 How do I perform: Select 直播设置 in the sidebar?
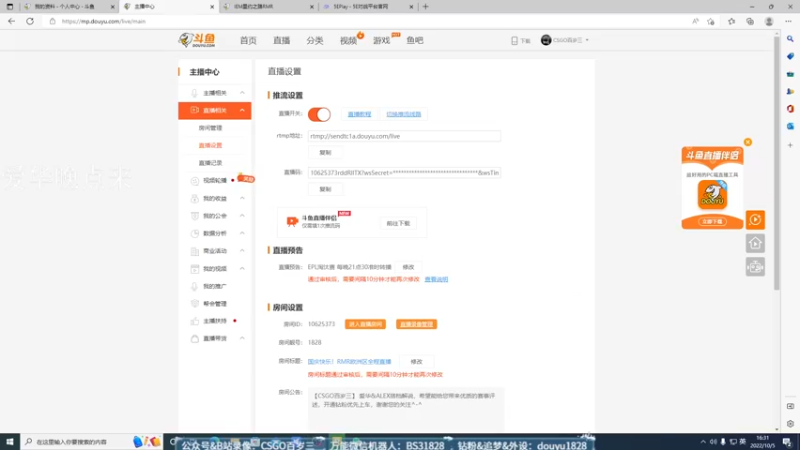tap(210, 145)
